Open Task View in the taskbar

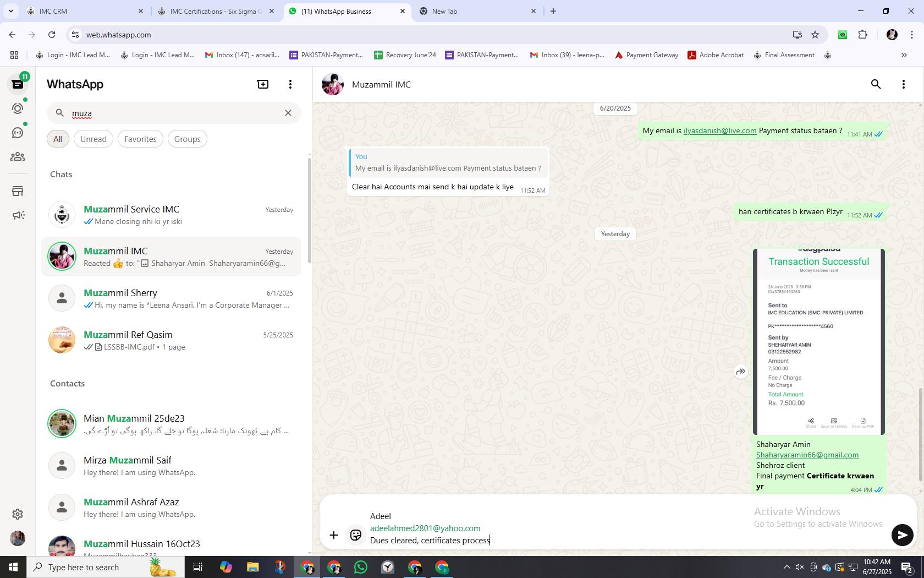pyautogui.click(x=198, y=567)
